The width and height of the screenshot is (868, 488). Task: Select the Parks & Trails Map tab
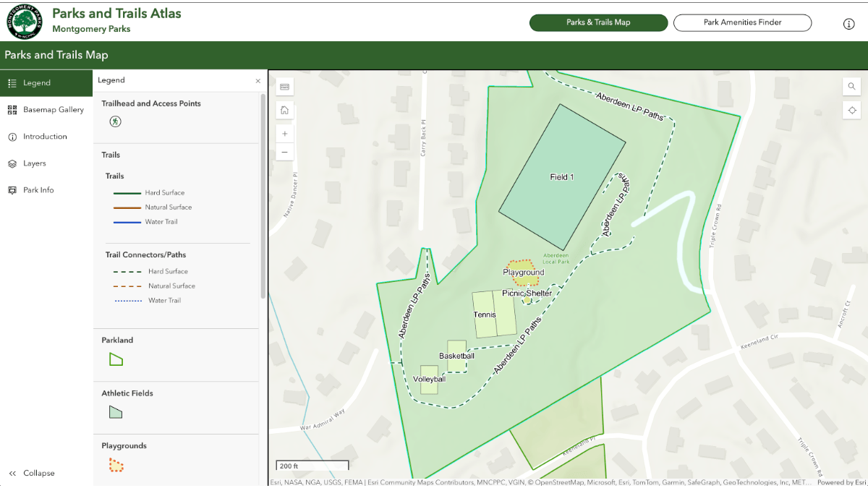[x=598, y=22]
